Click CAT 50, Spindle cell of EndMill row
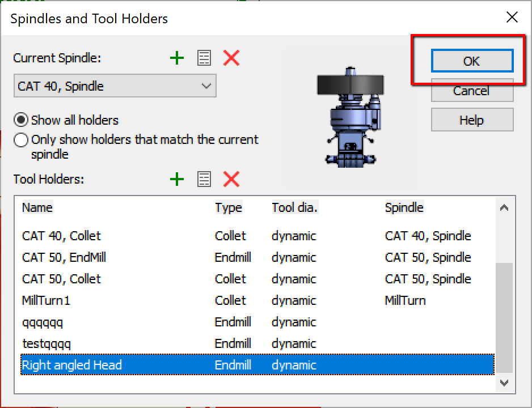The image size is (532, 408). click(x=428, y=257)
